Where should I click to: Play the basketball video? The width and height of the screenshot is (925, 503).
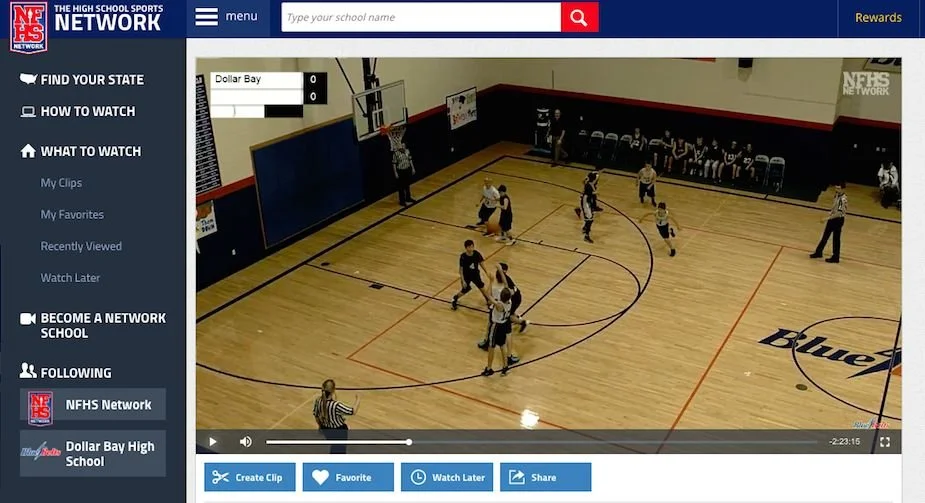click(213, 442)
